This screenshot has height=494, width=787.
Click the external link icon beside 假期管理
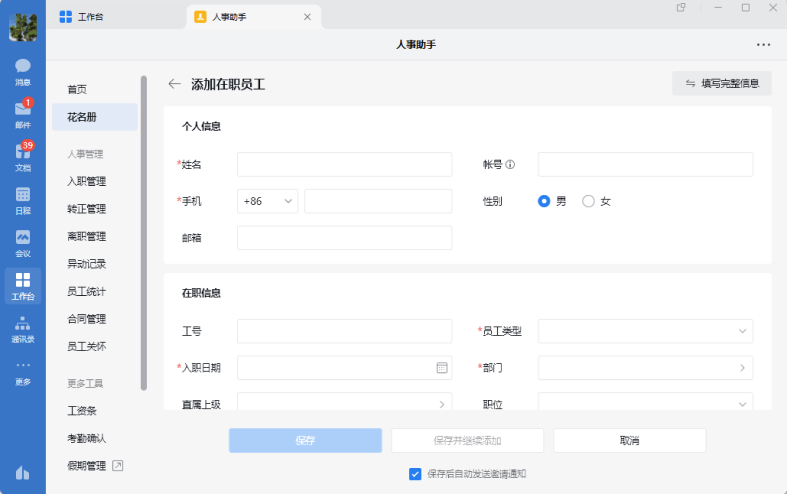(117, 466)
